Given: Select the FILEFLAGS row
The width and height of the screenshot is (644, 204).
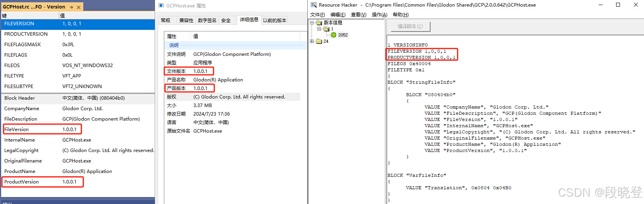Looking at the screenshot, I should click(x=77, y=55).
